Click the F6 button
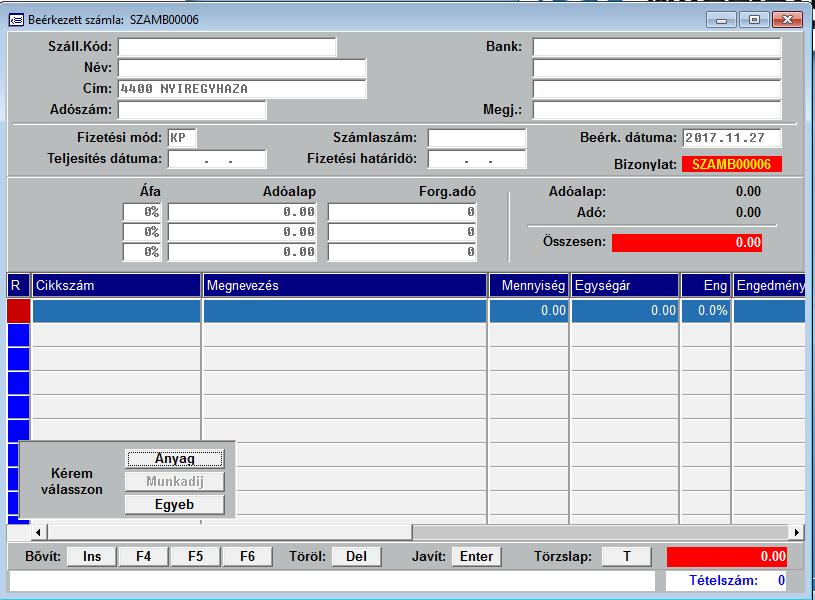 coord(247,556)
